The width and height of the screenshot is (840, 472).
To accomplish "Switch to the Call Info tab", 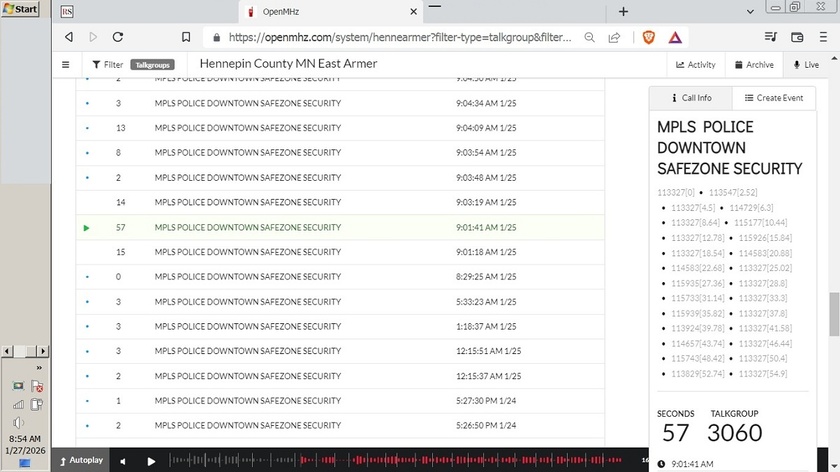I will coord(690,98).
